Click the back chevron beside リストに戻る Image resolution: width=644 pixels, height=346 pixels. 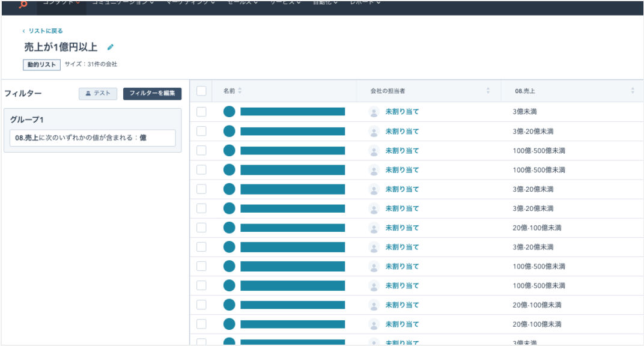23,31
